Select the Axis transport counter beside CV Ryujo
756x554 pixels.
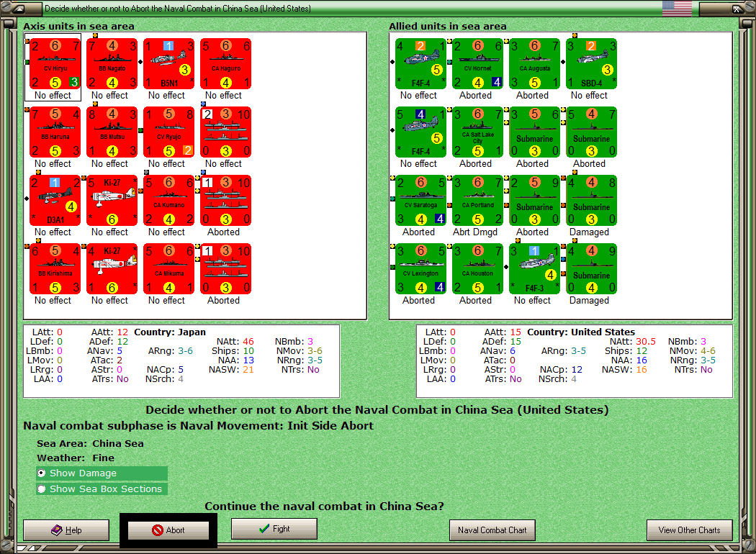[x=226, y=132]
